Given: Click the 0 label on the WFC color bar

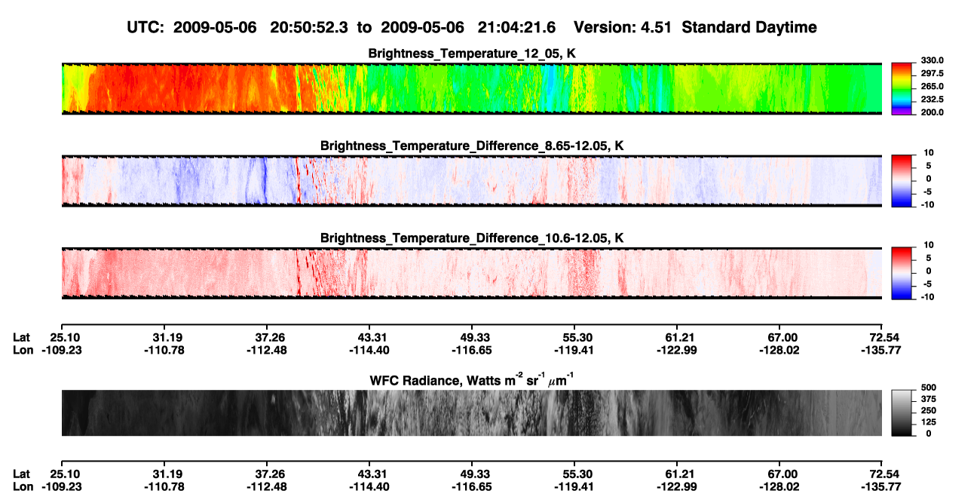Looking at the screenshot, I should (930, 433).
